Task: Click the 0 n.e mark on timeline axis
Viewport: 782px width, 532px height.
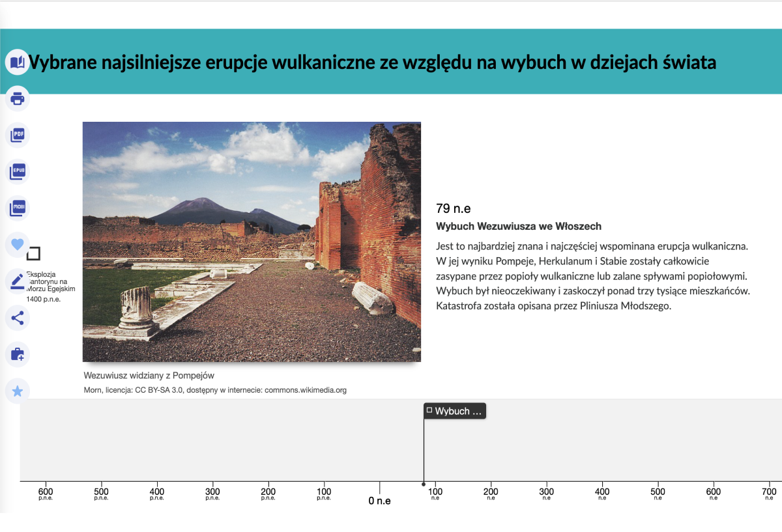Action: [x=379, y=501]
